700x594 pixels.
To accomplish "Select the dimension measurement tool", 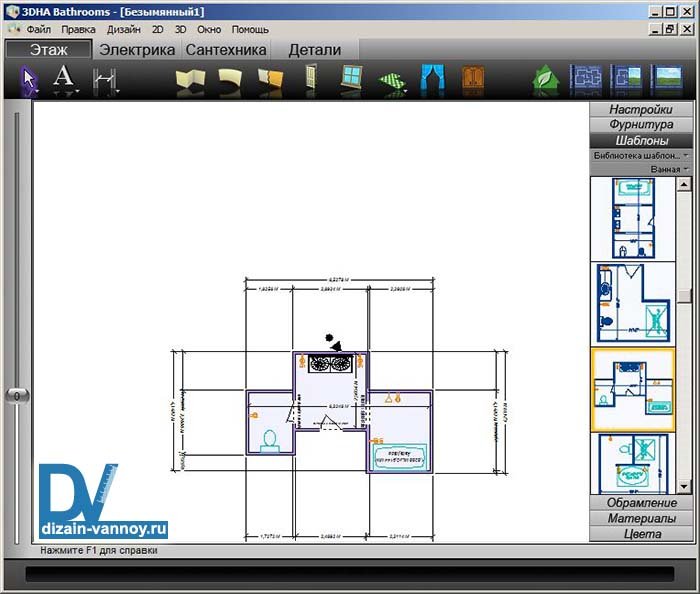I will (x=104, y=79).
